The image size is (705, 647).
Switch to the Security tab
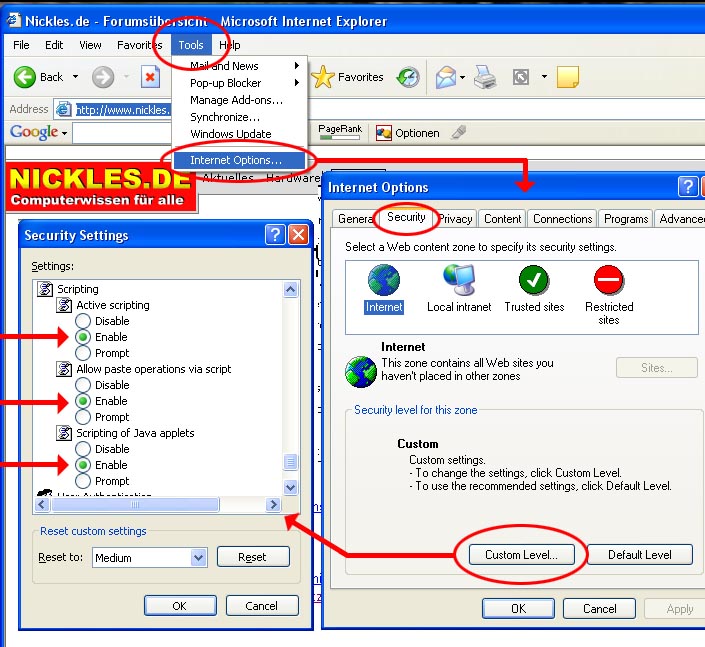pos(406,217)
